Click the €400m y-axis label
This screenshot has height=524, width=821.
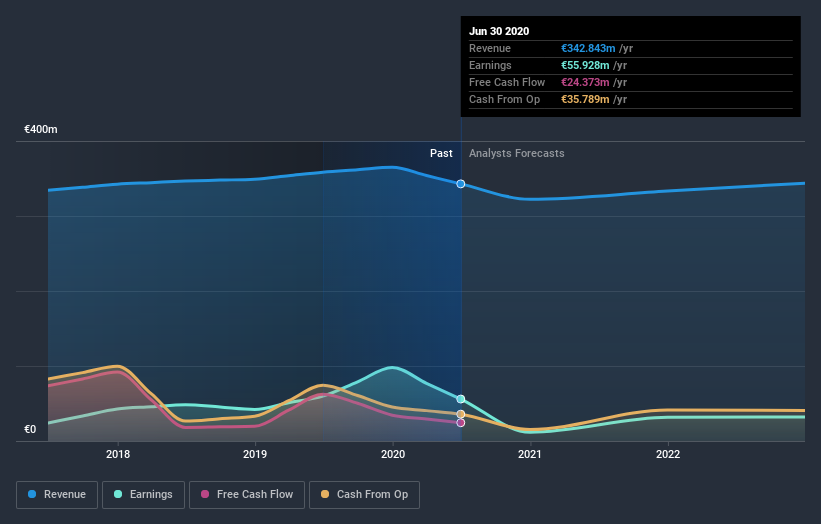pos(41,129)
